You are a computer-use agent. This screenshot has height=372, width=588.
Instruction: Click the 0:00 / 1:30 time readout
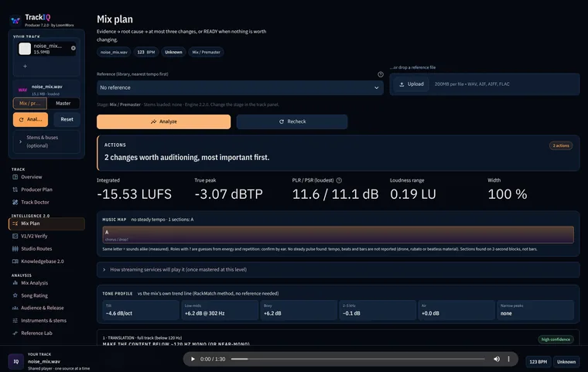click(213, 360)
